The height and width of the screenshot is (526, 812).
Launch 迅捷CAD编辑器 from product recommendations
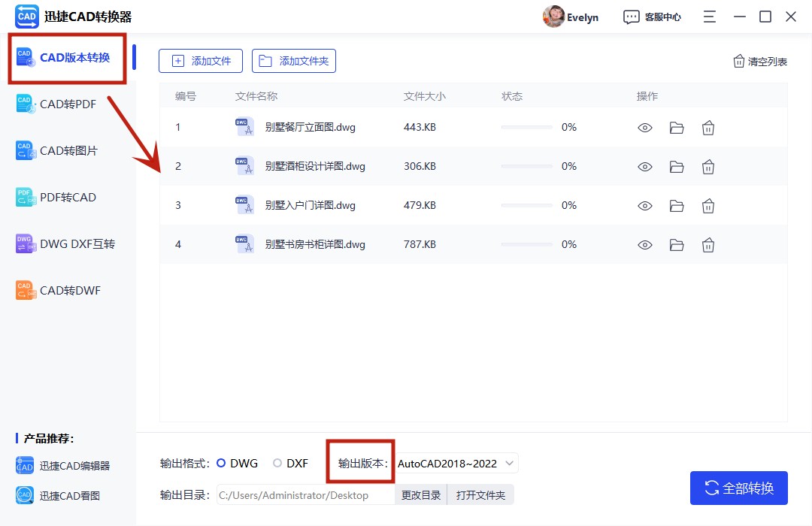[65, 465]
